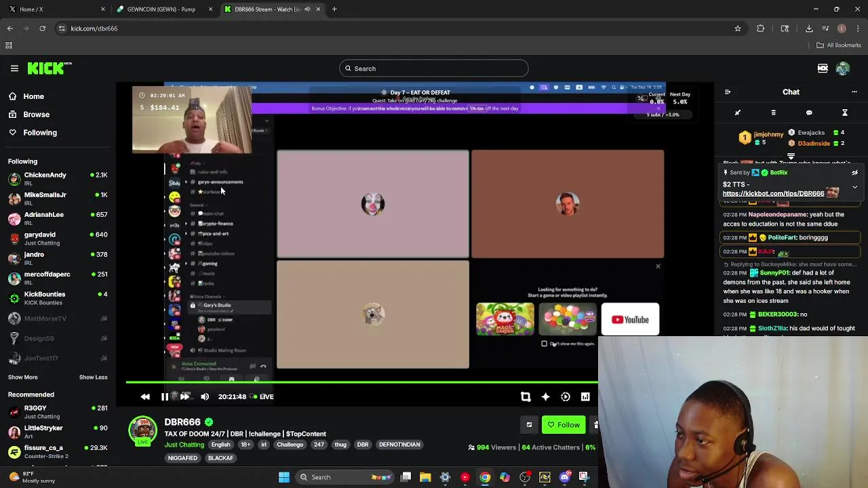The height and width of the screenshot is (488, 868).
Task: Open the user profile avatar in Kick header
Action: 843,68
